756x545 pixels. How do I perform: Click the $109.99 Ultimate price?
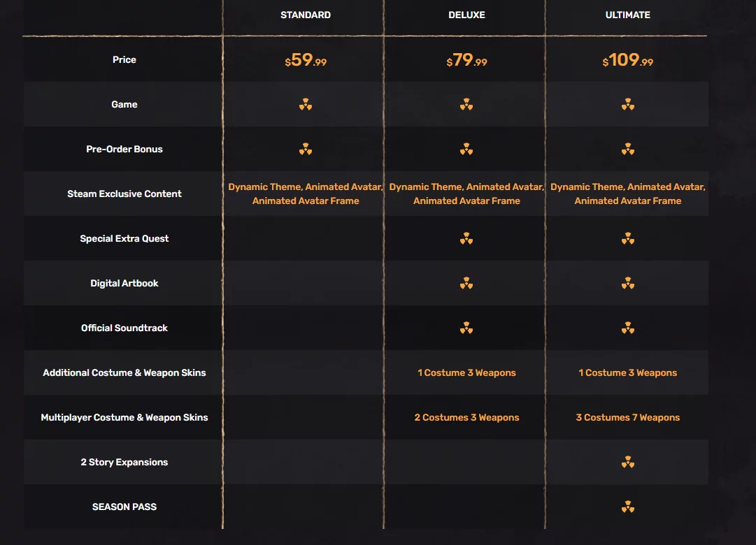628,60
